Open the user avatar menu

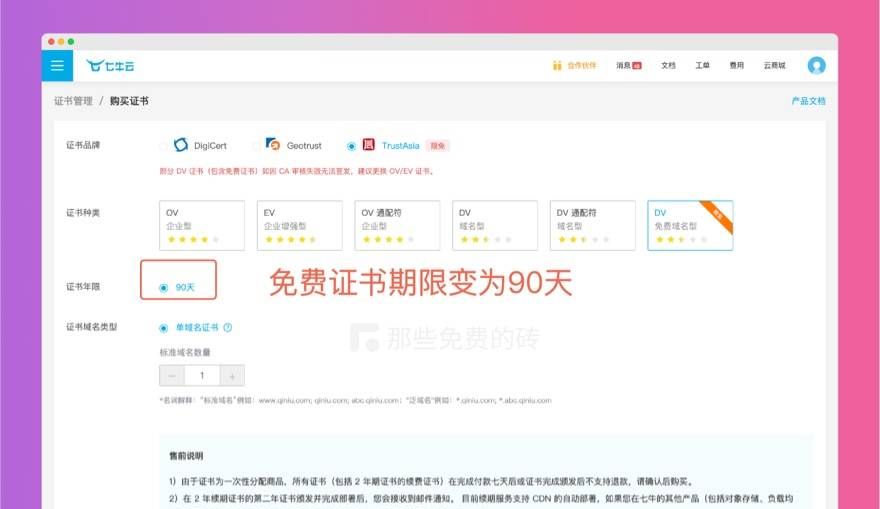pyautogui.click(x=816, y=66)
